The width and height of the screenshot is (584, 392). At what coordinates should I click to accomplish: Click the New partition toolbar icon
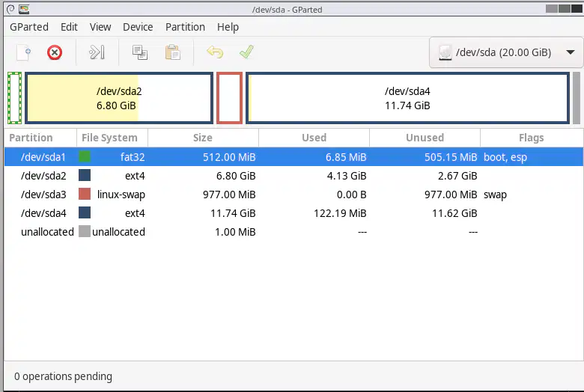[23, 52]
